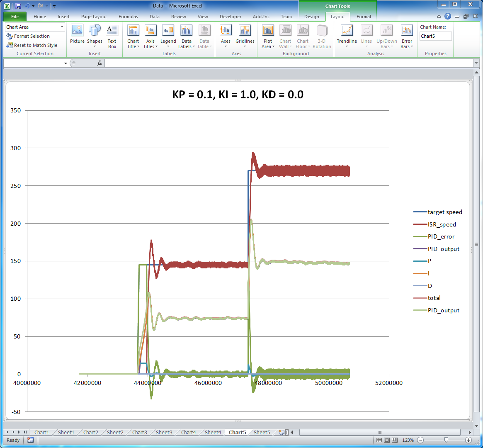Click the Chart Name input field
Screen dimensions: 483x448
436,36
